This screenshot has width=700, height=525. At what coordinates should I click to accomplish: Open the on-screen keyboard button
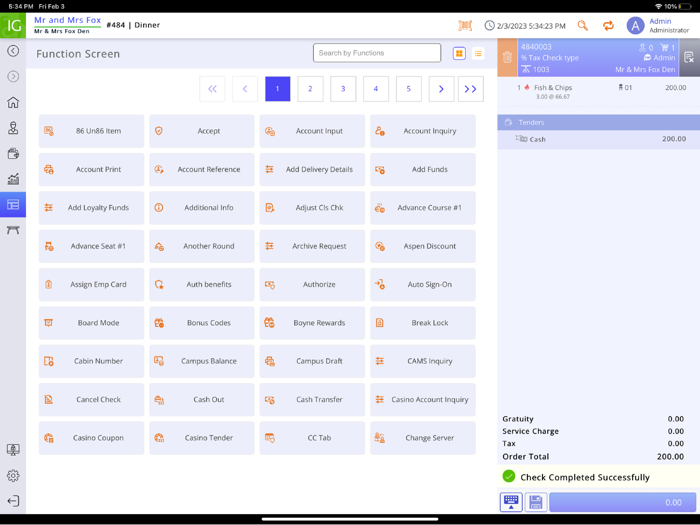[511, 502]
